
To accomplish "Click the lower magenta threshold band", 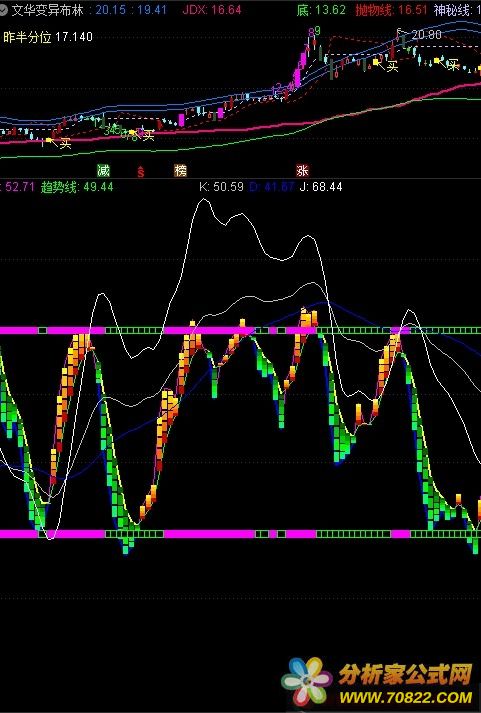I will pyautogui.click(x=240, y=534).
